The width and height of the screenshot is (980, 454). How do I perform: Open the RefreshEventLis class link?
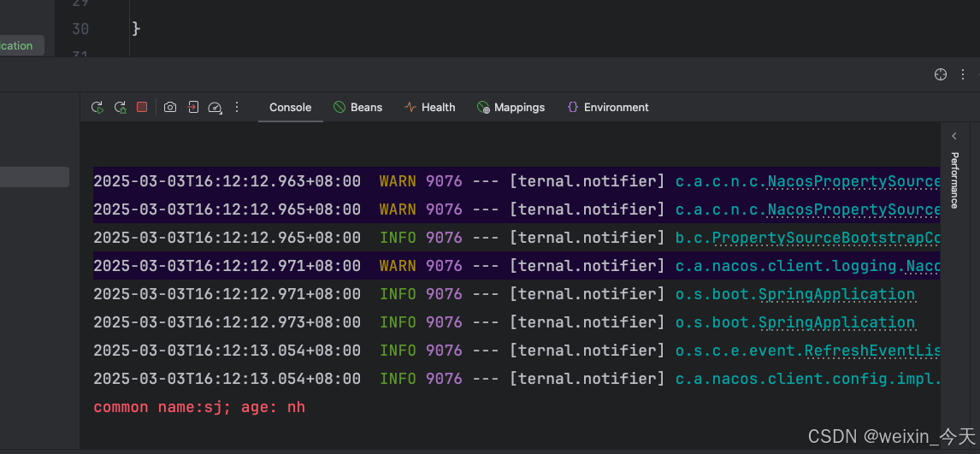872,351
